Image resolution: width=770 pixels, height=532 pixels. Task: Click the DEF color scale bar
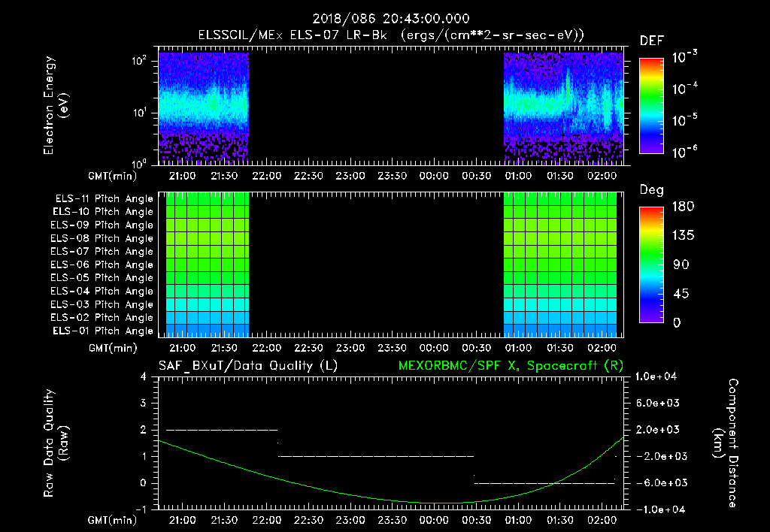[650, 106]
